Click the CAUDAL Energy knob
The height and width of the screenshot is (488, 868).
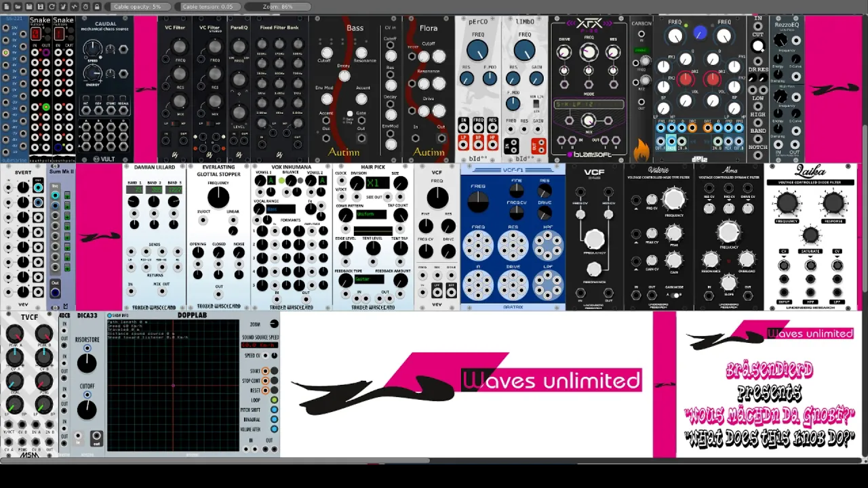[x=93, y=73]
